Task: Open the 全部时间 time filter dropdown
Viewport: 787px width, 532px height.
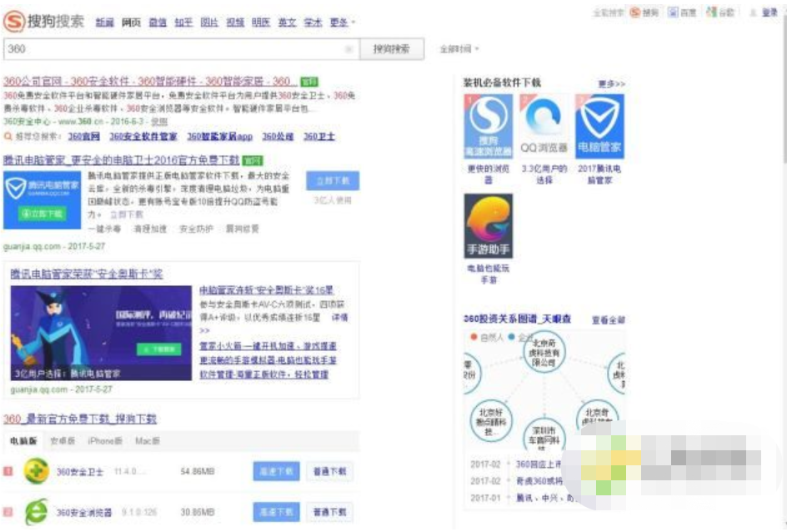Action: point(459,49)
